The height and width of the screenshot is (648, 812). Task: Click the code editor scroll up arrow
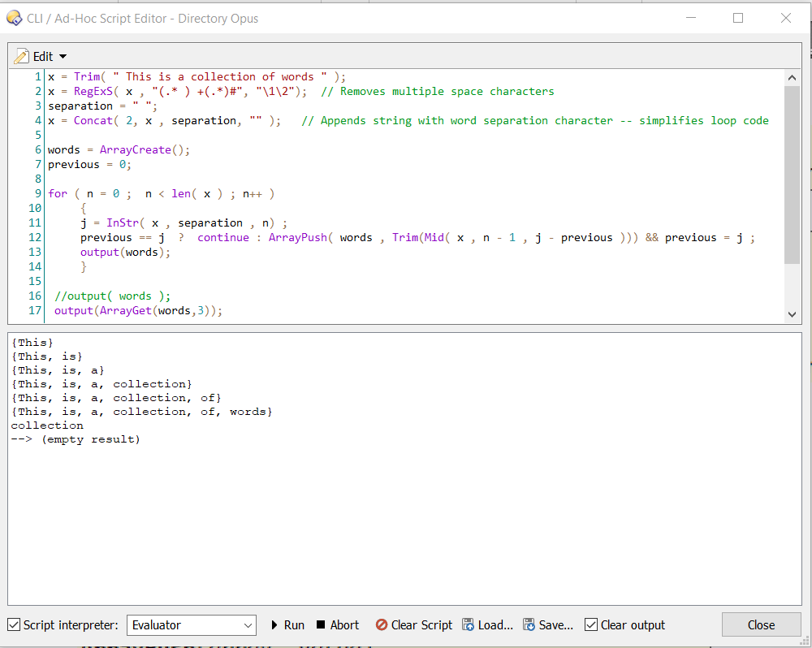793,77
